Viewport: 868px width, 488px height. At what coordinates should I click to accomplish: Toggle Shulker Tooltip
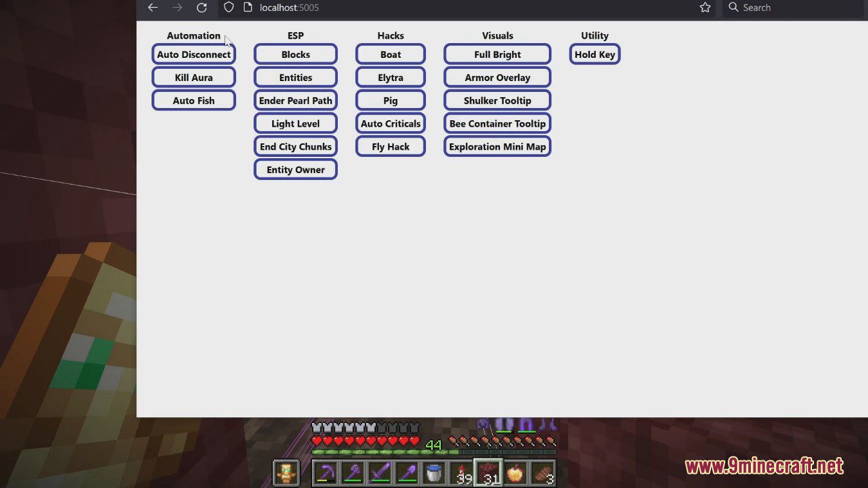(x=497, y=101)
